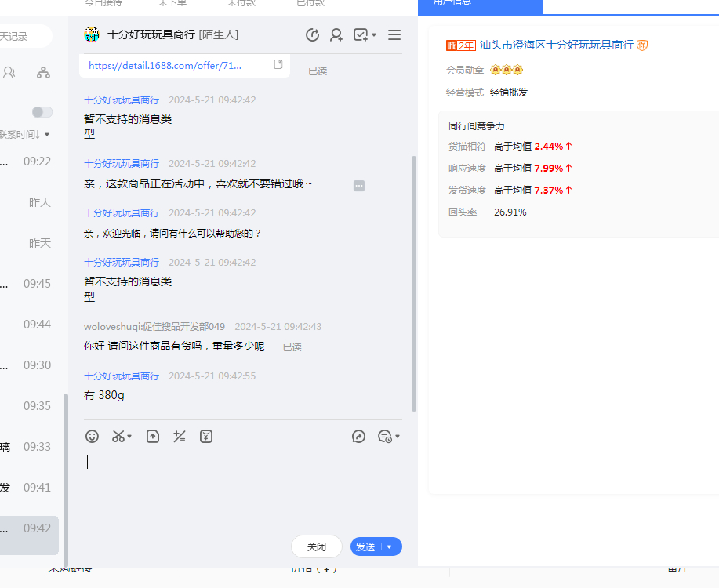
Task: Click the upload file icon
Action: tap(153, 437)
